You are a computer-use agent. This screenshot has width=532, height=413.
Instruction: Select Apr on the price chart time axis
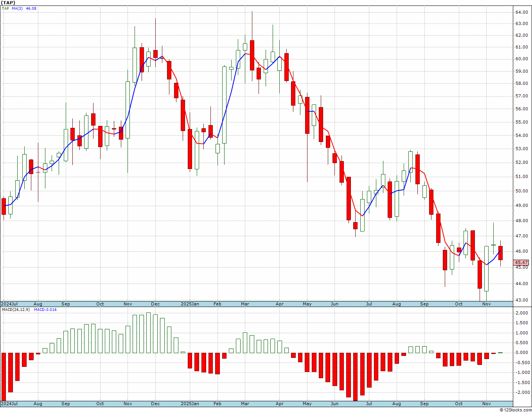click(x=279, y=304)
